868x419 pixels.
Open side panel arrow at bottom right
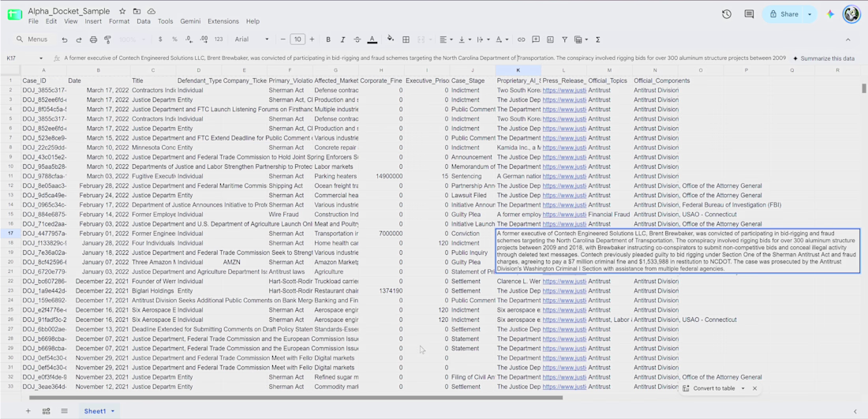(x=855, y=410)
